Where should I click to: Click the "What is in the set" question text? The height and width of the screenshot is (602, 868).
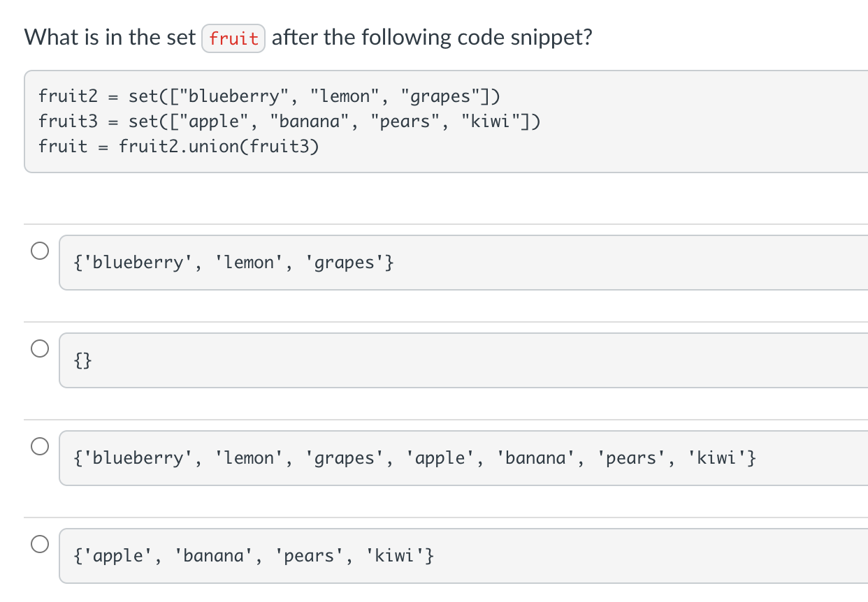[x=110, y=38]
